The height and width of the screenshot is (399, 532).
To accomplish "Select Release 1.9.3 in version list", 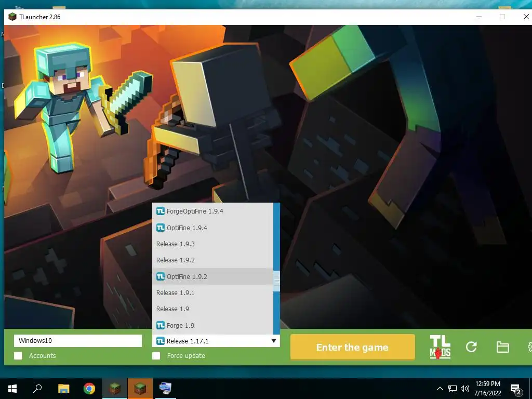I will pos(212,244).
